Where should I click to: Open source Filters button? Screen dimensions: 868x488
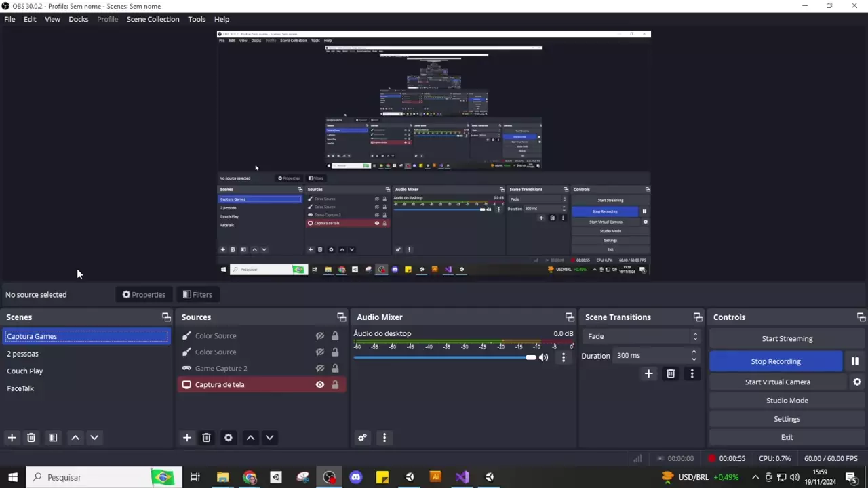(x=197, y=295)
